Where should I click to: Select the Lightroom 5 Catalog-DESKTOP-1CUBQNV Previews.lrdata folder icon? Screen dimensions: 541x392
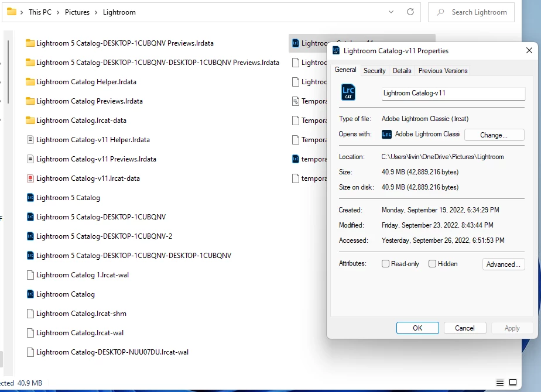click(x=30, y=43)
